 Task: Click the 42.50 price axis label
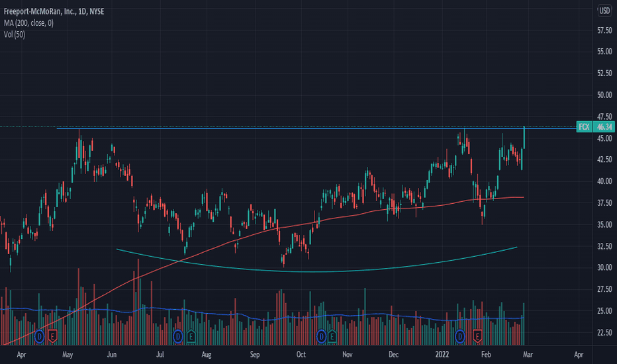(604, 159)
